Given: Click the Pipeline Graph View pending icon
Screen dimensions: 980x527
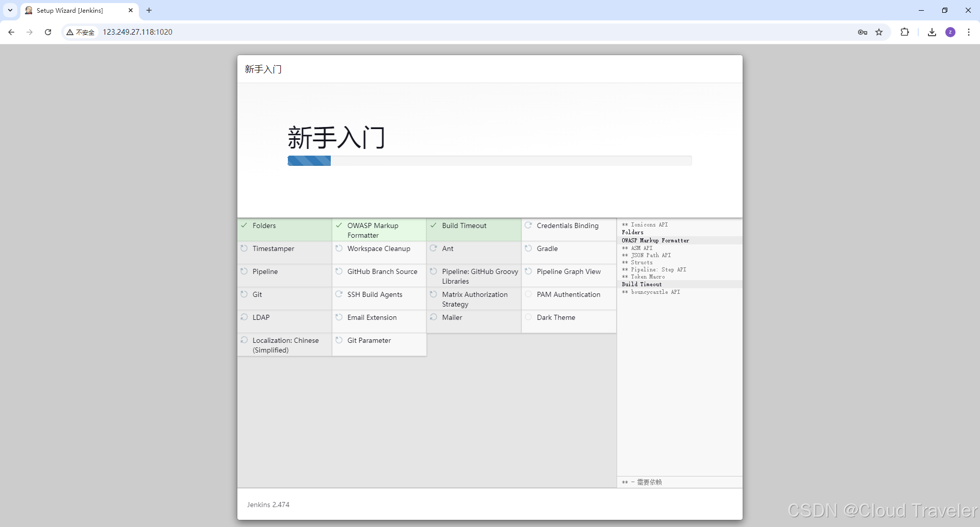Looking at the screenshot, I should (x=528, y=271).
